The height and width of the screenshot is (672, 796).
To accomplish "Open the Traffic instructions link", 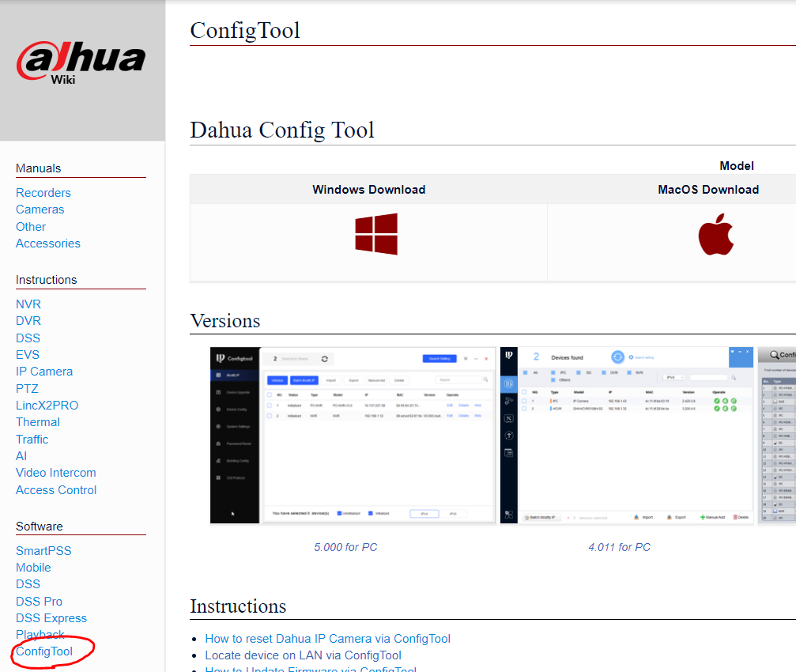I will 32,440.
